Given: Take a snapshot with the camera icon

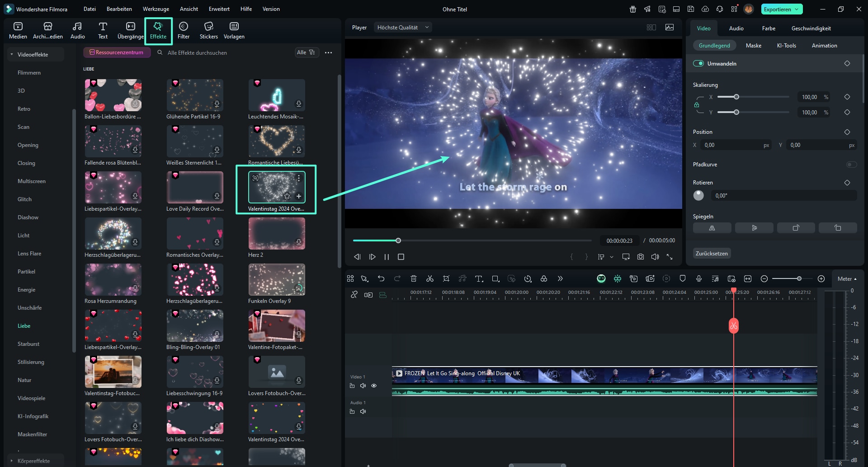Looking at the screenshot, I should pos(641,257).
